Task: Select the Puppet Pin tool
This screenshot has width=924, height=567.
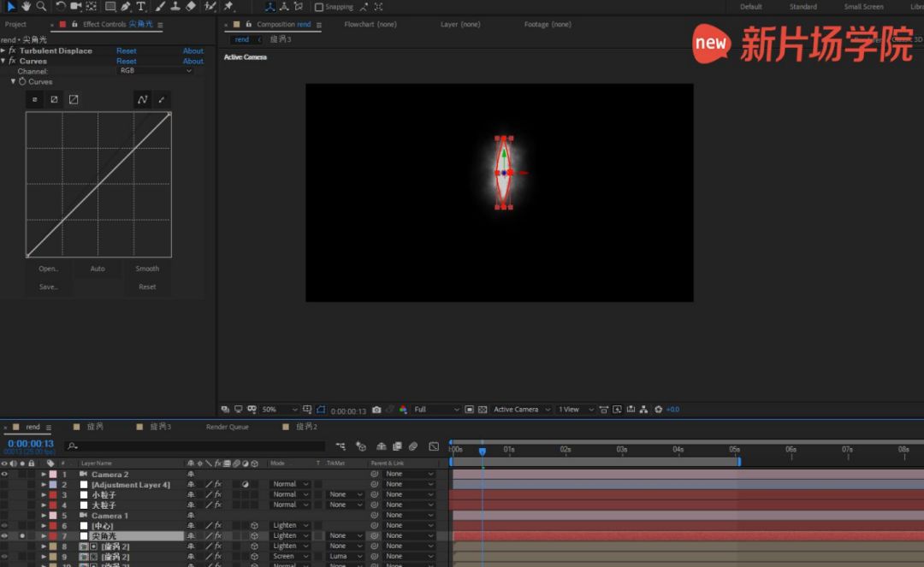Action: pos(228,6)
